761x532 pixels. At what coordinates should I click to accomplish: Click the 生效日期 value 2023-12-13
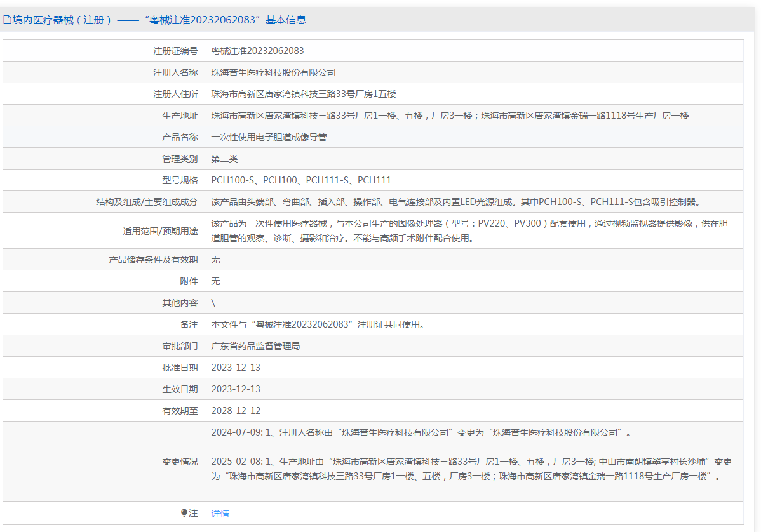pos(236,389)
